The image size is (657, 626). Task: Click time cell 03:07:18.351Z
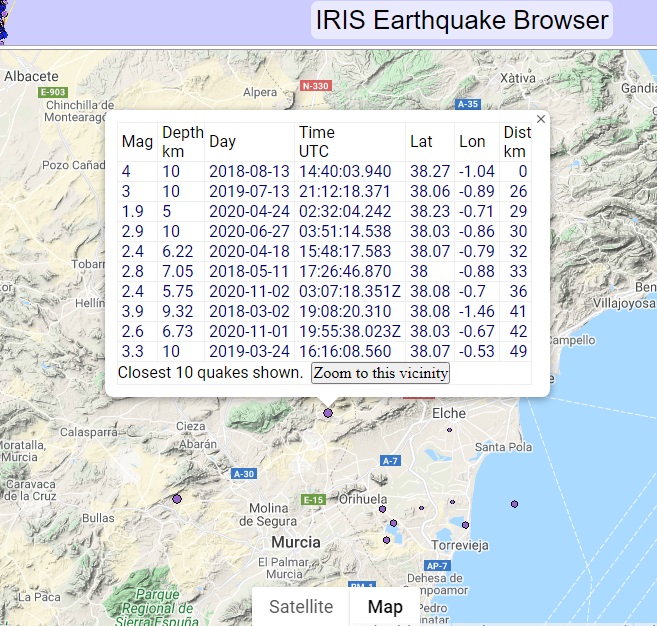pos(350,291)
